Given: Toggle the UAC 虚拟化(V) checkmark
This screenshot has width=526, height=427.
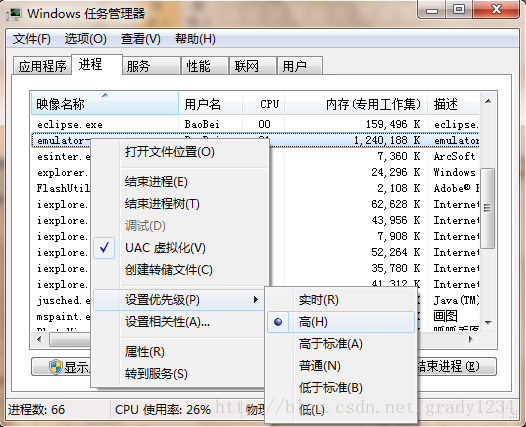Looking at the screenshot, I should [x=104, y=248].
